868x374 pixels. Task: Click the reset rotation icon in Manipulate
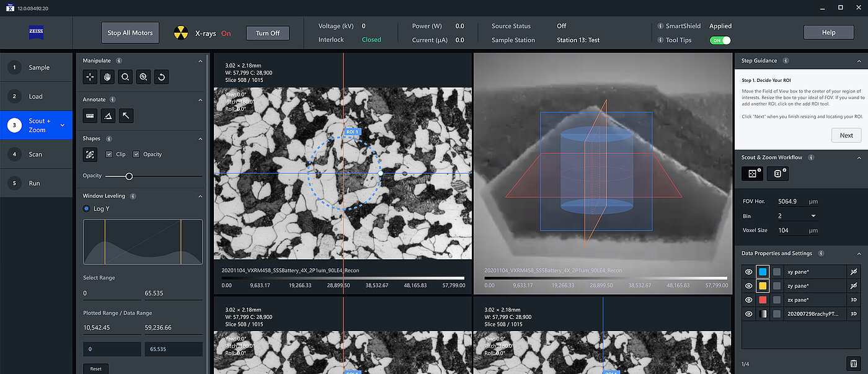(161, 77)
